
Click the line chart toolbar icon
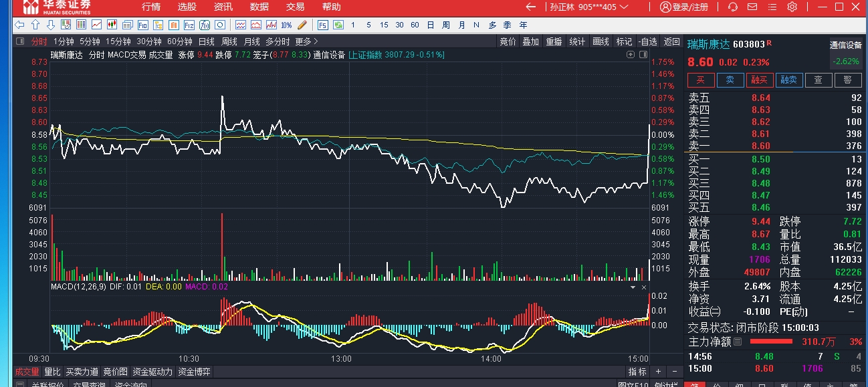click(96, 25)
